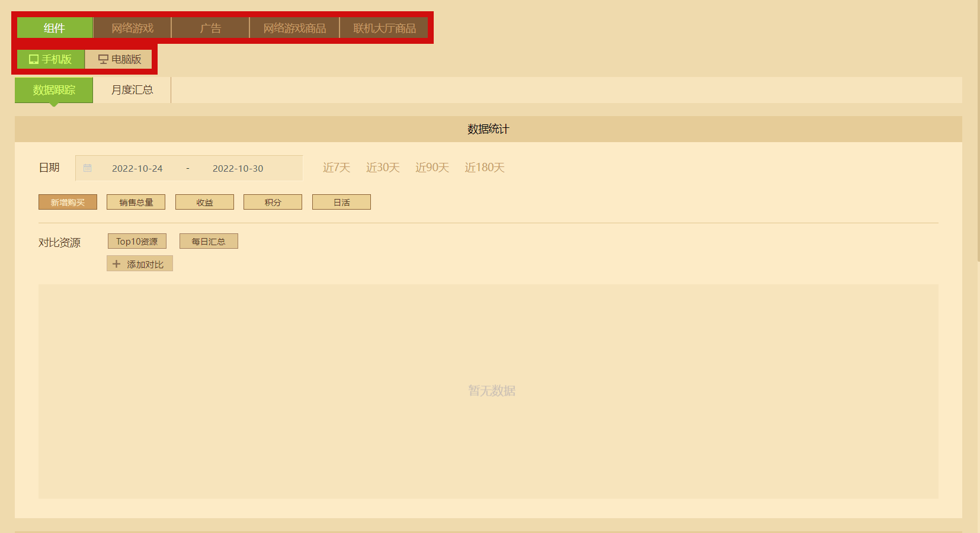Choose the 近30天 quick range
The image size is (980, 533).
click(x=383, y=168)
